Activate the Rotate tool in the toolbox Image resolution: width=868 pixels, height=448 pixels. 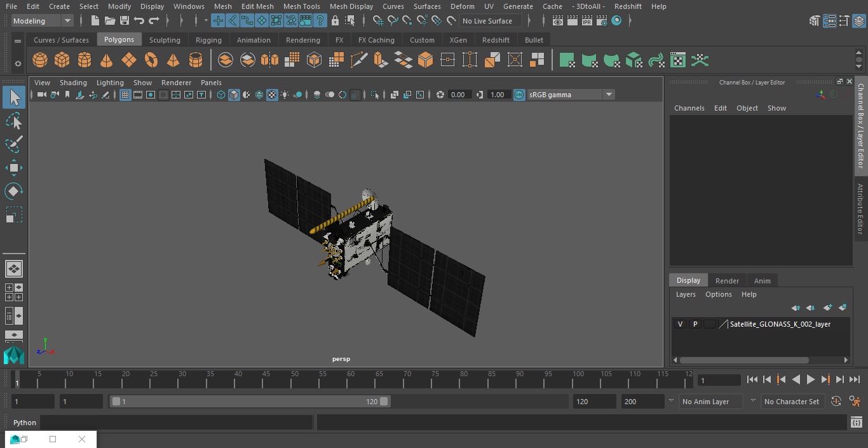[14, 191]
